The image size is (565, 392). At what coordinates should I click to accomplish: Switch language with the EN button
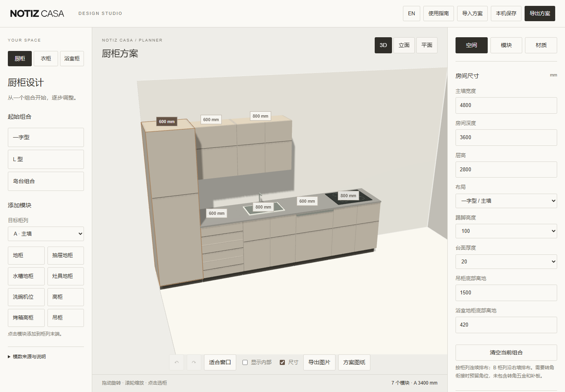click(412, 13)
